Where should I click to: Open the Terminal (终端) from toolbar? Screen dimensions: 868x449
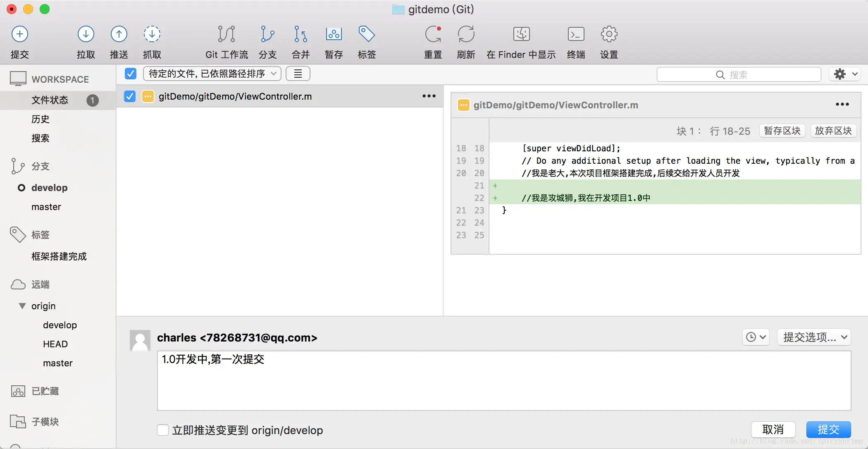(576, 34)
